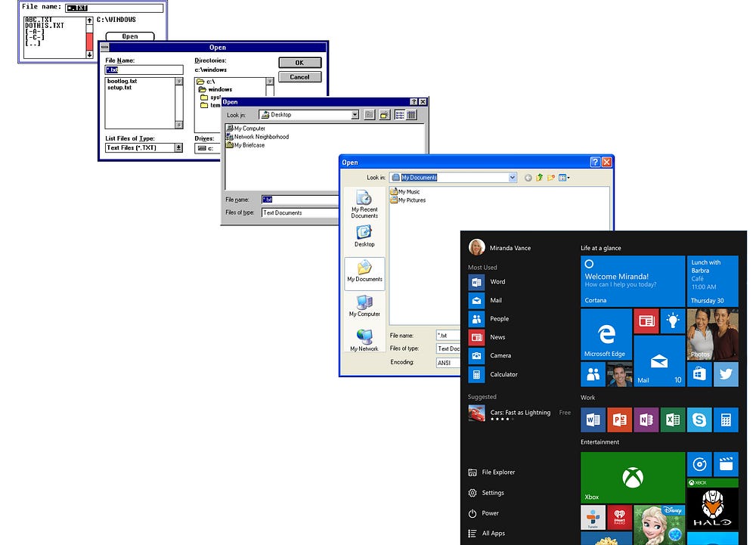Open the Windows Store tile
This screenshot has height=545, width=756.
699,374
